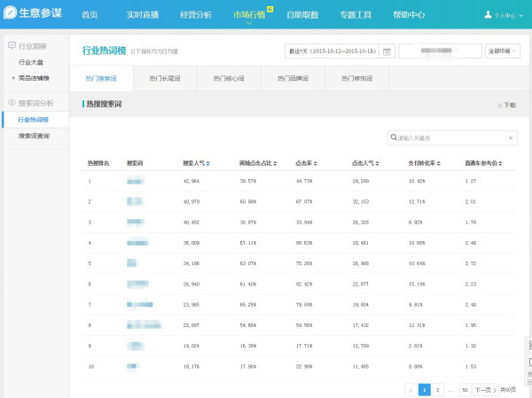Image resolution: width=532 pixels, height=398 pixels.
Task: Click the rank 8 search keyword
Action: 145,325
